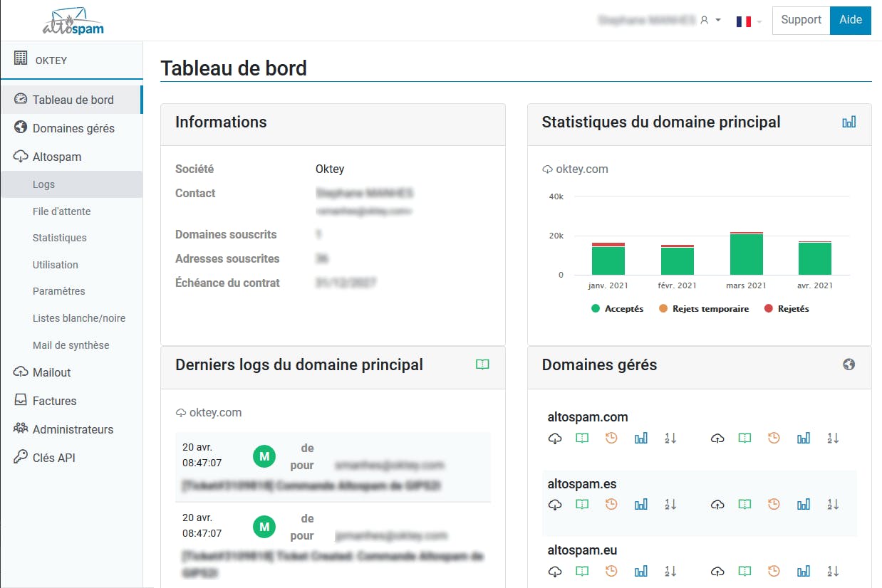This screenshot has width=882, height=588.
Task: Collapse the Altospam sidebar section
Action: click(71, 157)
